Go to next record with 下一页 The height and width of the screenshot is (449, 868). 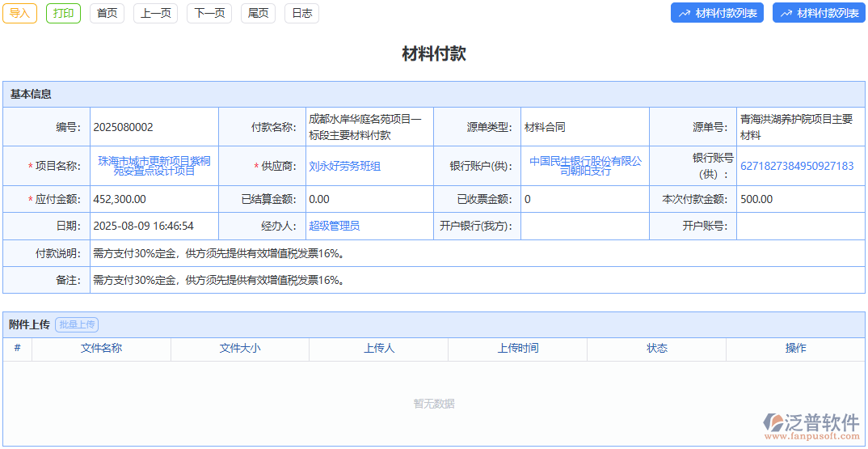coord(209,13)
